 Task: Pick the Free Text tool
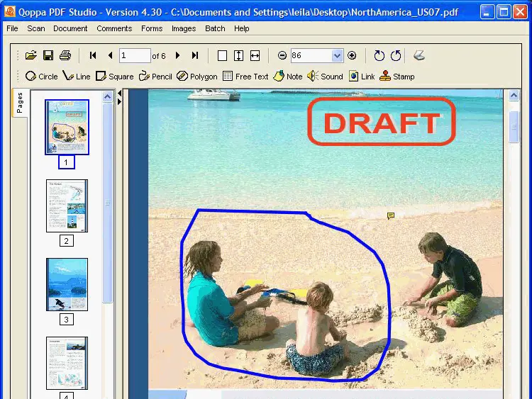(245, 77)
